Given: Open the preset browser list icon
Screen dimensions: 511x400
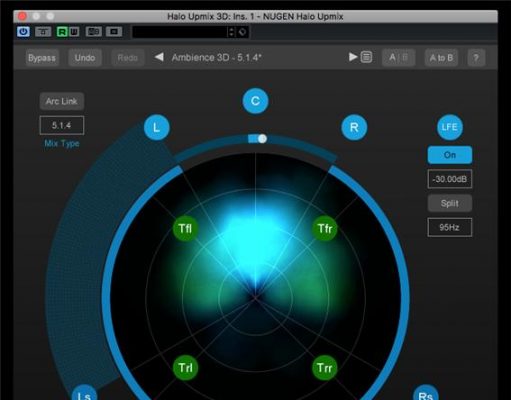Looking at the screenshot, I should pyautogui.click(x=366, y=57).
